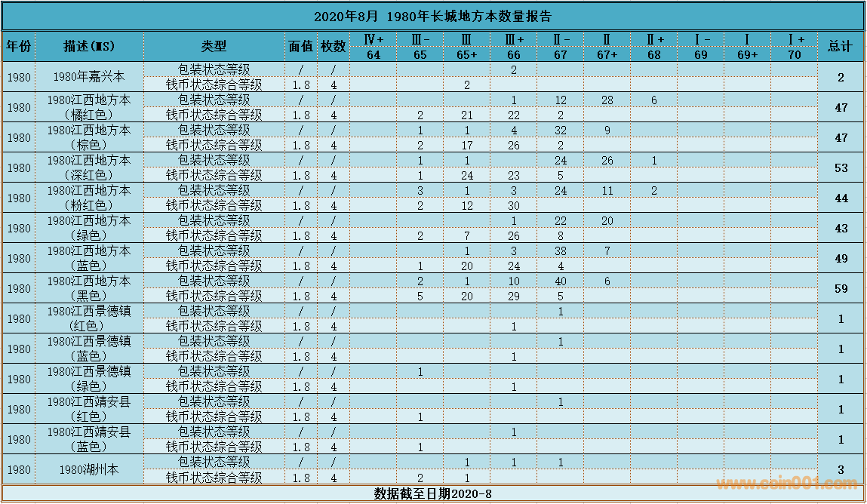The height and width of the screenshot is (504, 867).
Task: Click the report title 1980年长城地方本数量报告
Action: tap(432, 16)
